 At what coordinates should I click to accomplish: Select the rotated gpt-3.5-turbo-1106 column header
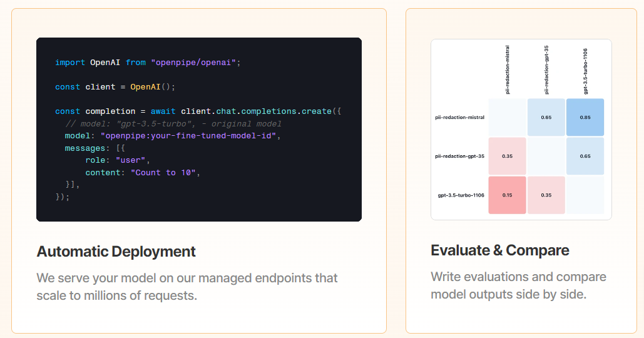[586, 69]
